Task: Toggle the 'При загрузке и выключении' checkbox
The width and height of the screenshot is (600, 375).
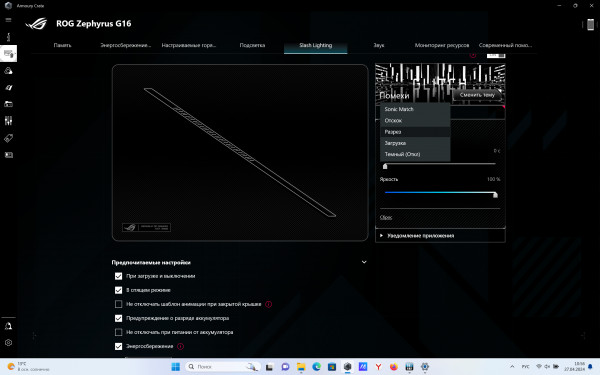Action: pyautogui.click(x=119, y=276)
